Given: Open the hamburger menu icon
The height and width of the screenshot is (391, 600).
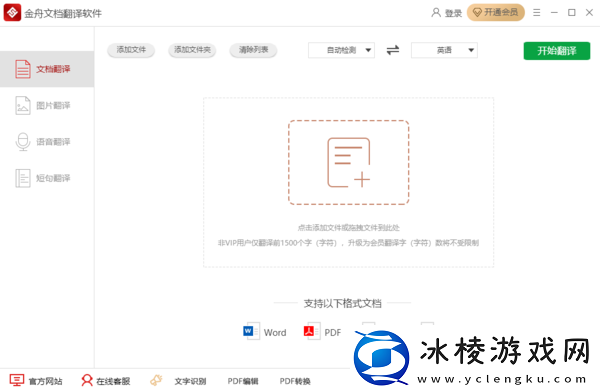Looking at the screenshot, I should (537, 13).
